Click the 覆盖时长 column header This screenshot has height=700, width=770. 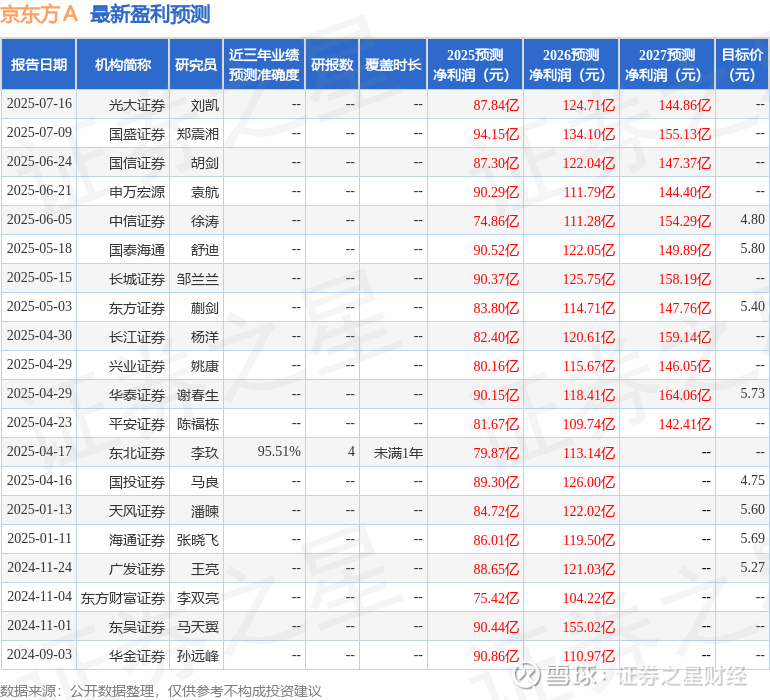[393, 64]
